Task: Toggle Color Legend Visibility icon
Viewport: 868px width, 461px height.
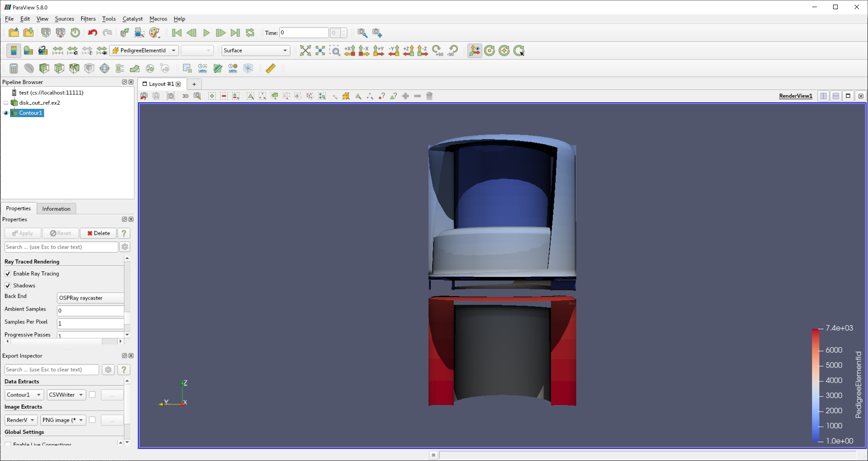Action: coord(14,51)
